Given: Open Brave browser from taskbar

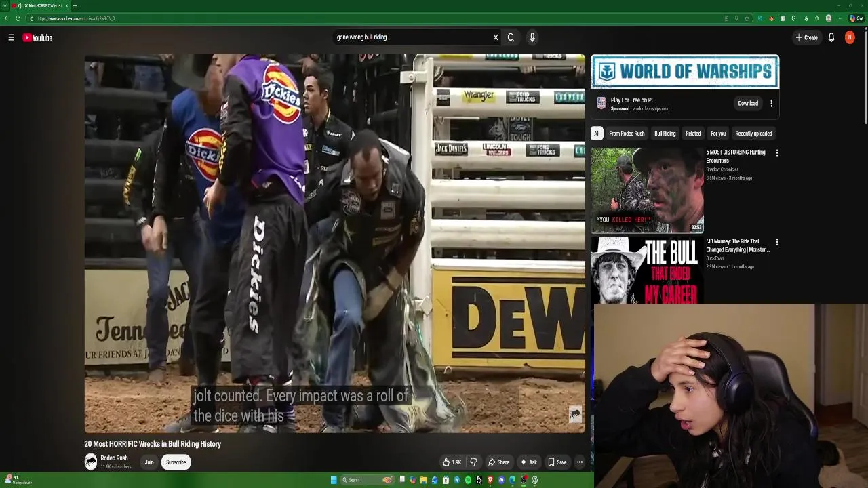Looking at the screenshot, I should pyautogui.click(x=490, y=480).
